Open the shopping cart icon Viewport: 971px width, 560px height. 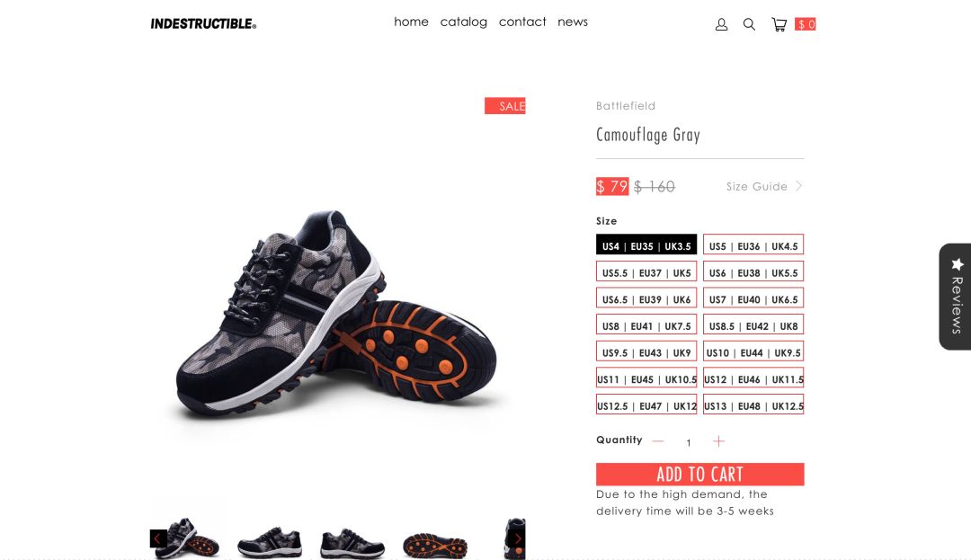pos(779,25)
